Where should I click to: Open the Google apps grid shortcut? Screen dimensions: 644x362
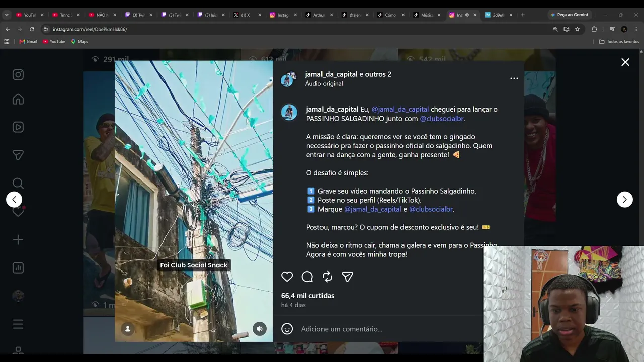[7, 42]
